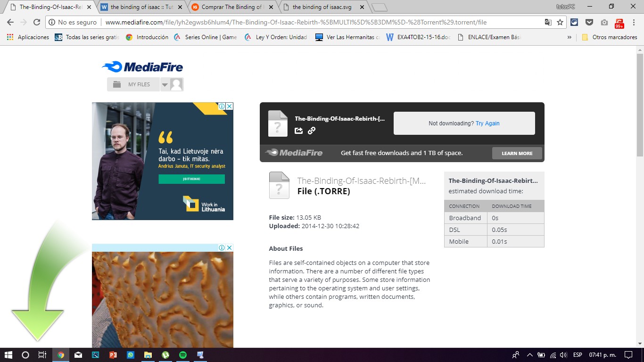Open 'Ley Y Orden: Unidad' bookmark
This screenshot has height=362, width=644.
276,37
